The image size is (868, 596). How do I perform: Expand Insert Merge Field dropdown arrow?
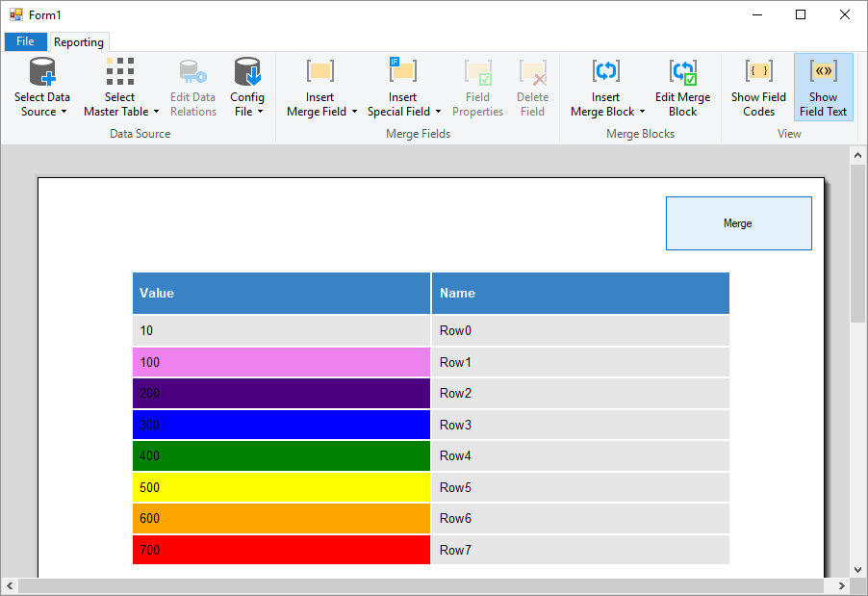click(x=354, y=112)
